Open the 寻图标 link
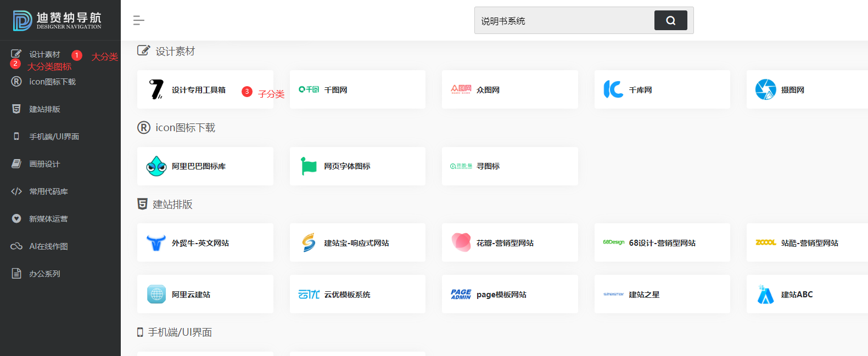The image size is (868, 356). pyautogui.click(x=488, y=166)
